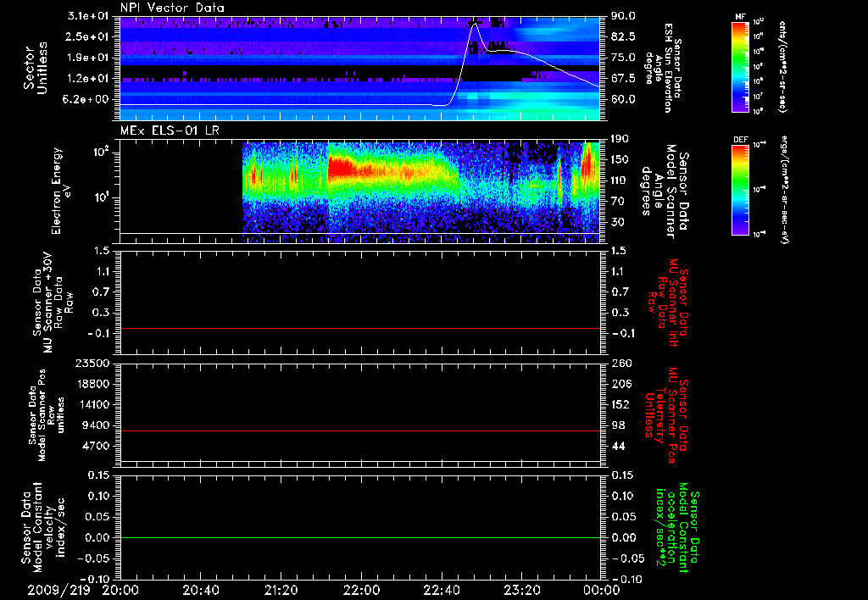Click the NF label above color bar

coord(741,17)
